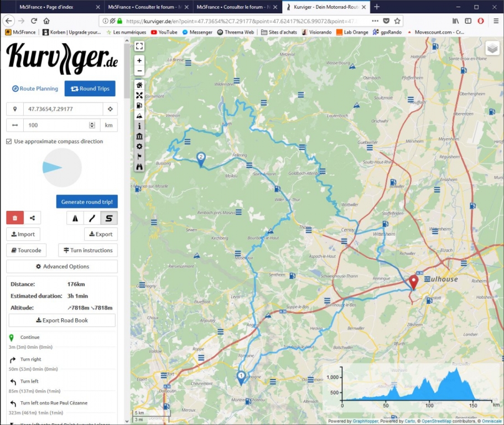Switch to Kurviger browser tab
The height and width of the screenshot is (425, 504).
point(326,7)
